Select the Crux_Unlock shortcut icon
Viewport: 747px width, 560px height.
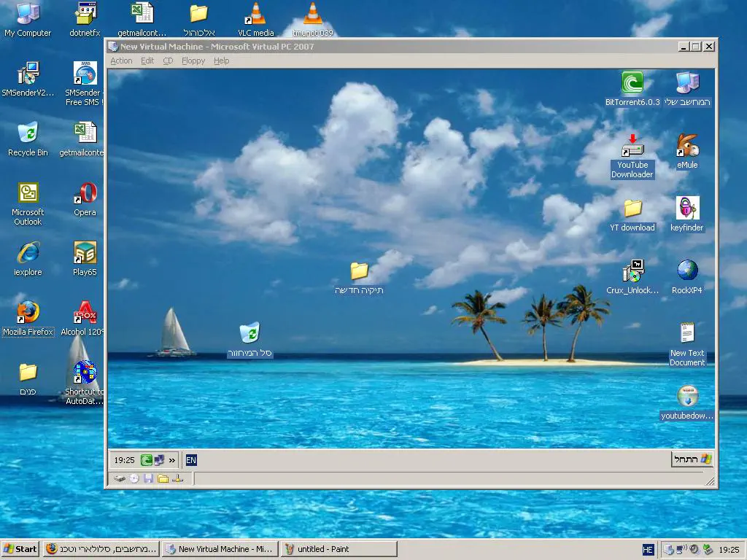click(632, 271)
